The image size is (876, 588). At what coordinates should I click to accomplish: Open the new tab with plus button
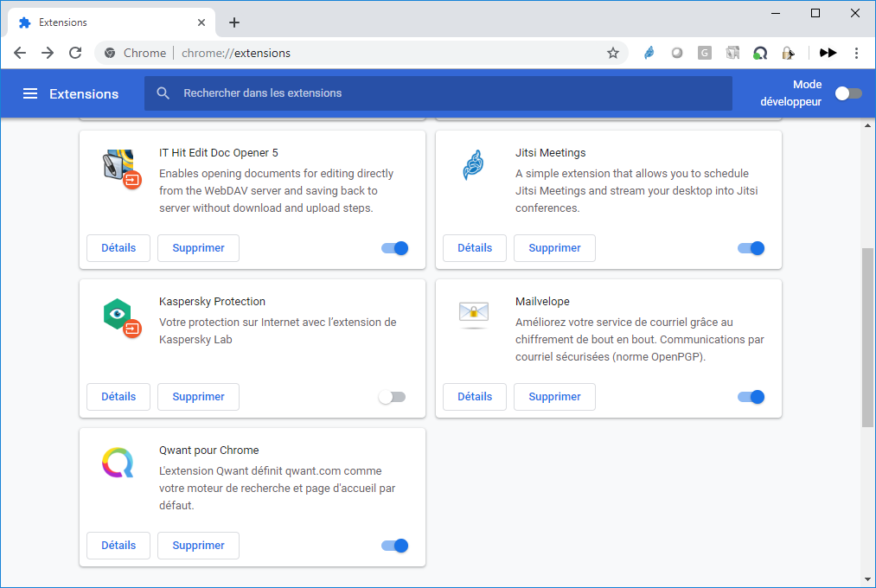(234, 22)
